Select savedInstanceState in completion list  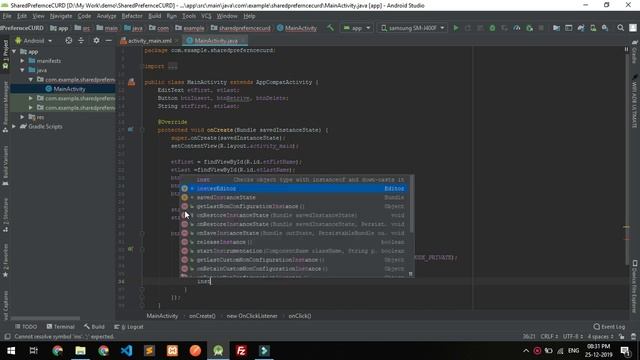(x=294, y=198)
